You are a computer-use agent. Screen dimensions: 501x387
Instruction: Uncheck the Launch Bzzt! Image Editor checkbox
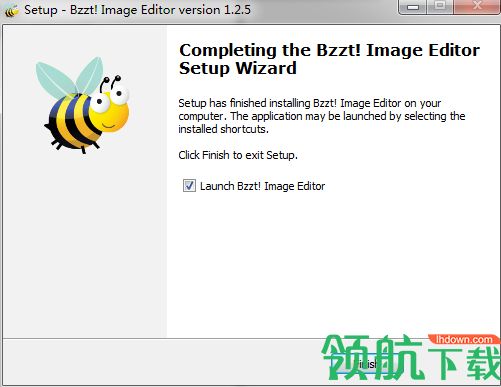coord(189,186)
